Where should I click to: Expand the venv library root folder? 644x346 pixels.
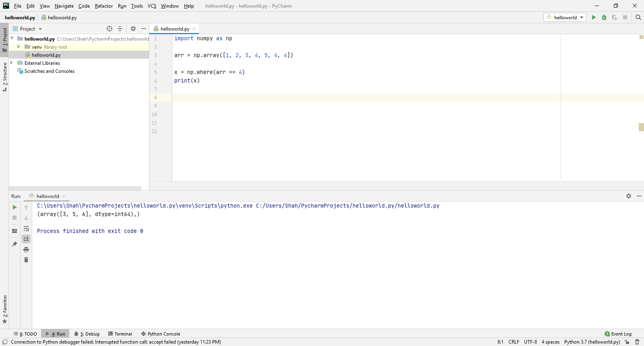click(19, 47)
